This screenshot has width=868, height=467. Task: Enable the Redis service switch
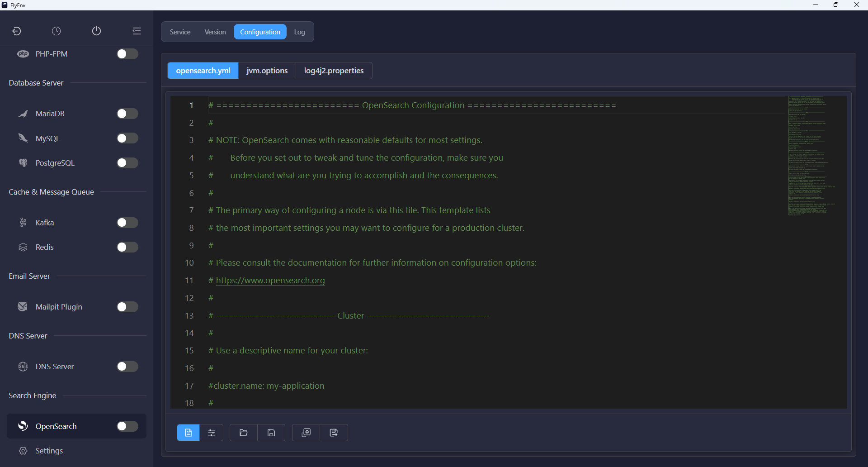(x=127, y=247)
